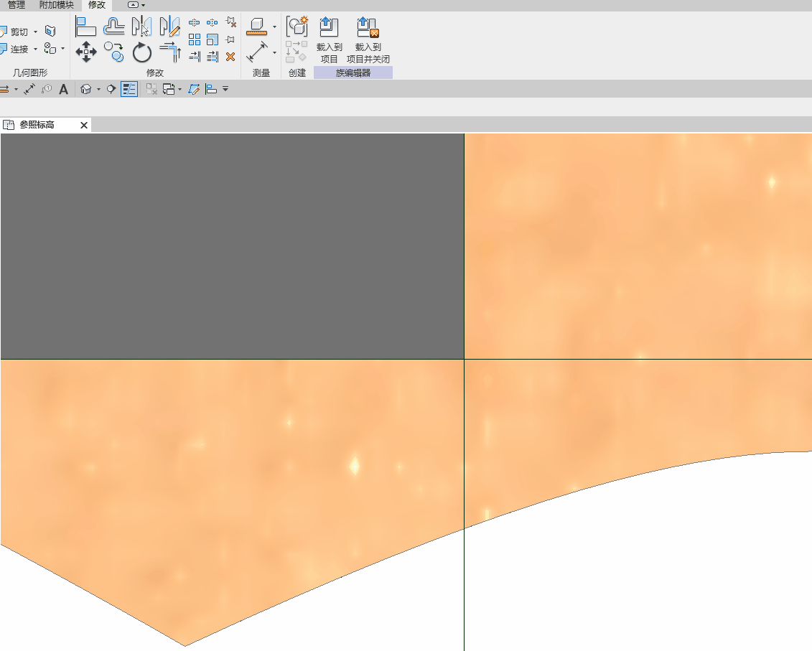Screen dimensions: 812x651
Task: Open the dimension tool dropdown arrow
Action: click(274, 52)
